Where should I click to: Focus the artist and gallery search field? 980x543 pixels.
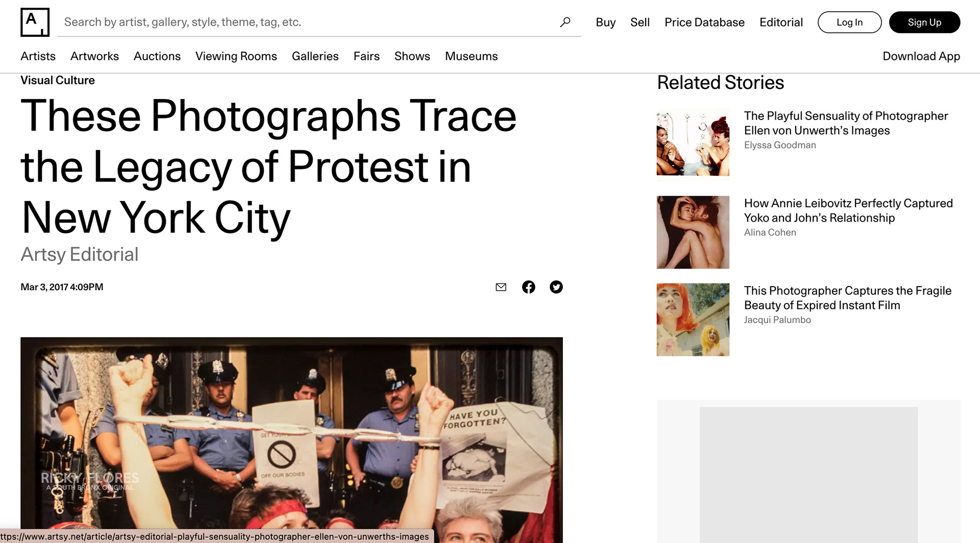point(309,22)
